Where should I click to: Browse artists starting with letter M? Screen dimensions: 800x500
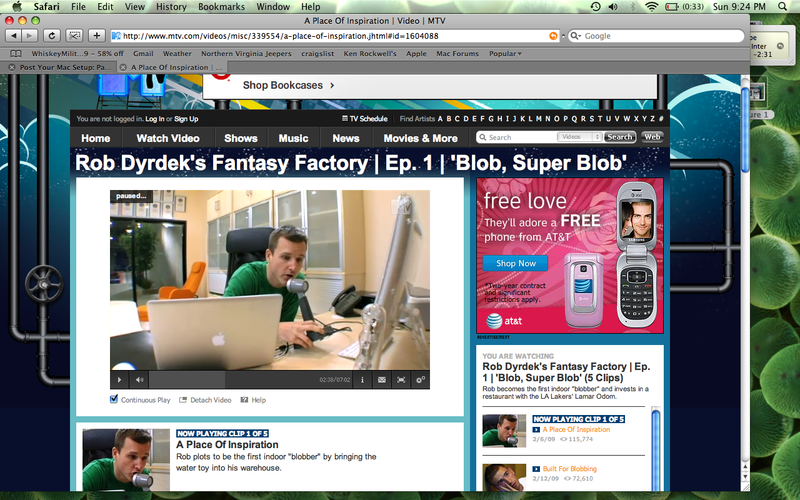(539, 119)
